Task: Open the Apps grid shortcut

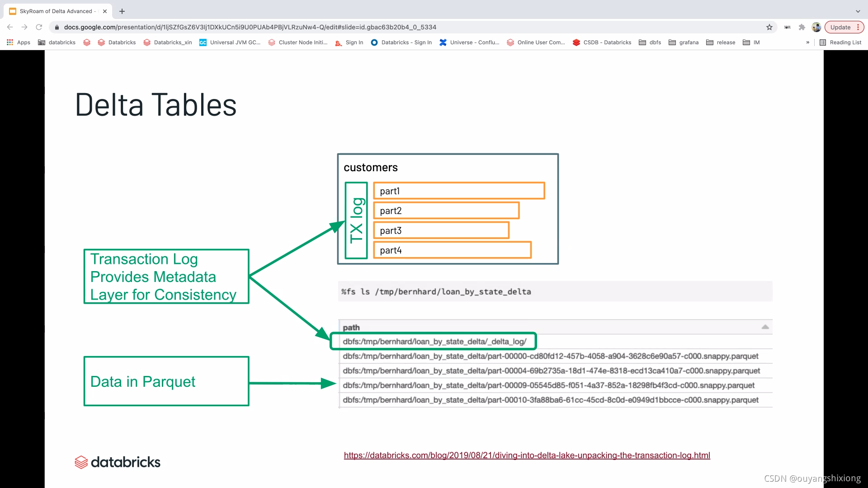Action: tap(19, 42)
